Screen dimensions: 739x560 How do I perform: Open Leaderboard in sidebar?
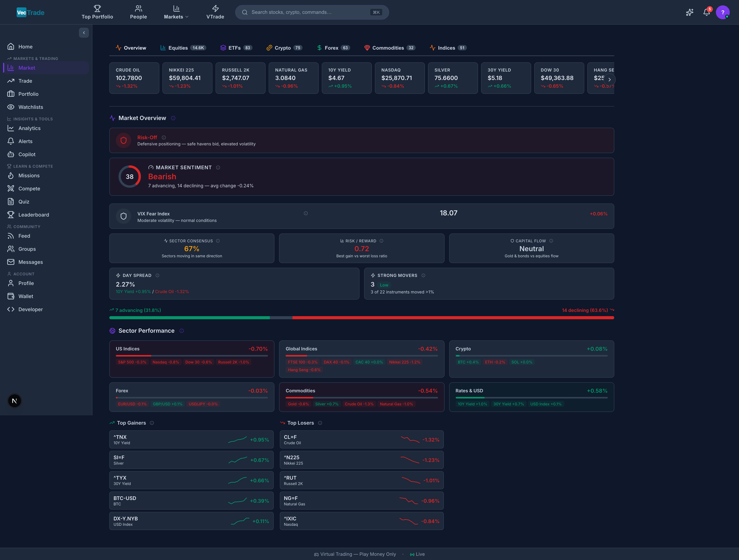pos(46,215)
